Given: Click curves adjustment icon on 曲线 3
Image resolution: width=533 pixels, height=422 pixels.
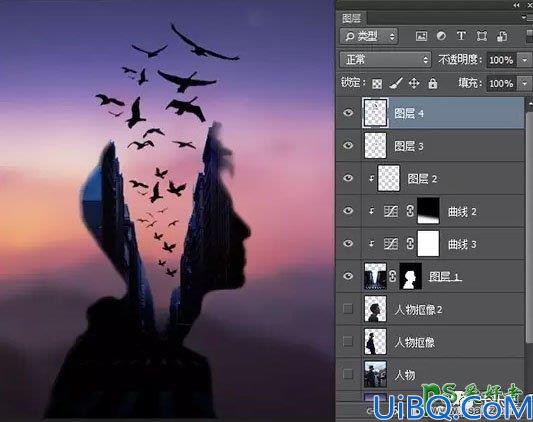Looking at the screenshot, I should [x=391, y=244].
